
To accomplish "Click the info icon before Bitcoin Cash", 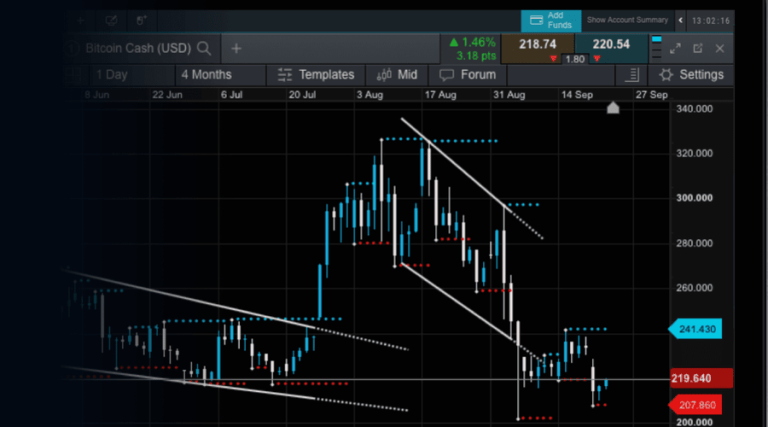I will click(72, 48).
